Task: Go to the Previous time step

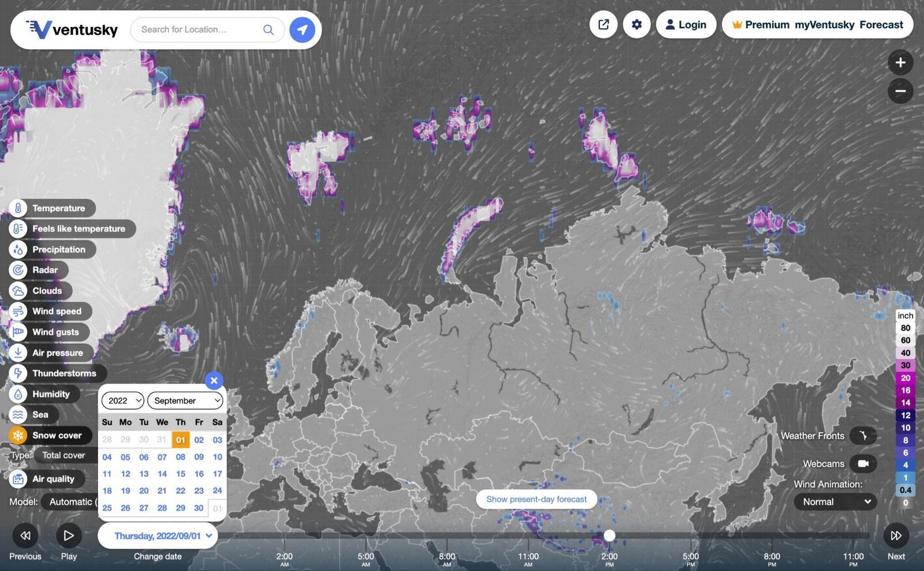Action: [25, 536]
